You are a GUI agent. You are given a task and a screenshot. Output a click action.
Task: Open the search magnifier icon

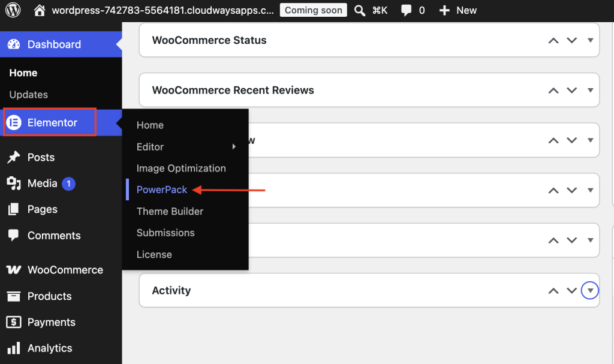tap(360, 11)
